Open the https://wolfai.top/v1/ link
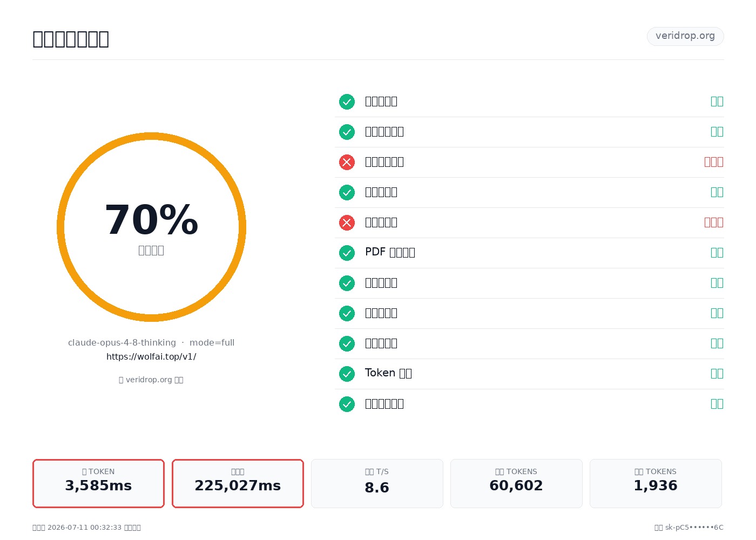 tap(151, 357)
